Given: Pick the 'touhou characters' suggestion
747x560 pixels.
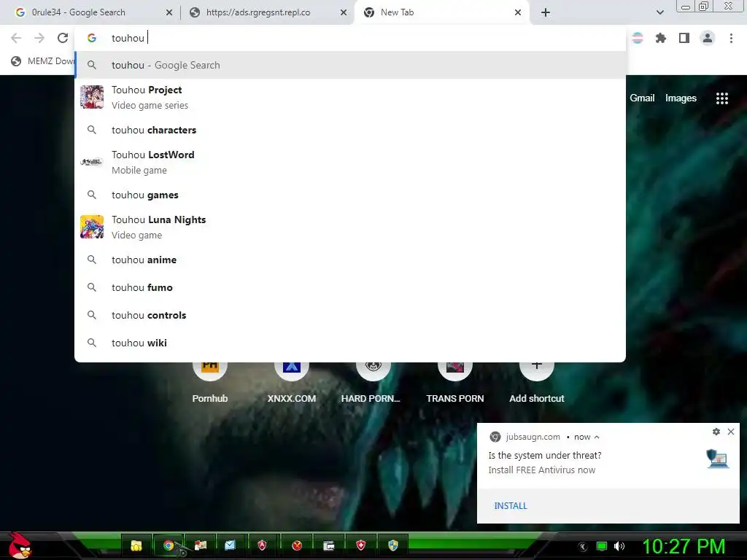Looking at the screenshot, I should 350,130.
